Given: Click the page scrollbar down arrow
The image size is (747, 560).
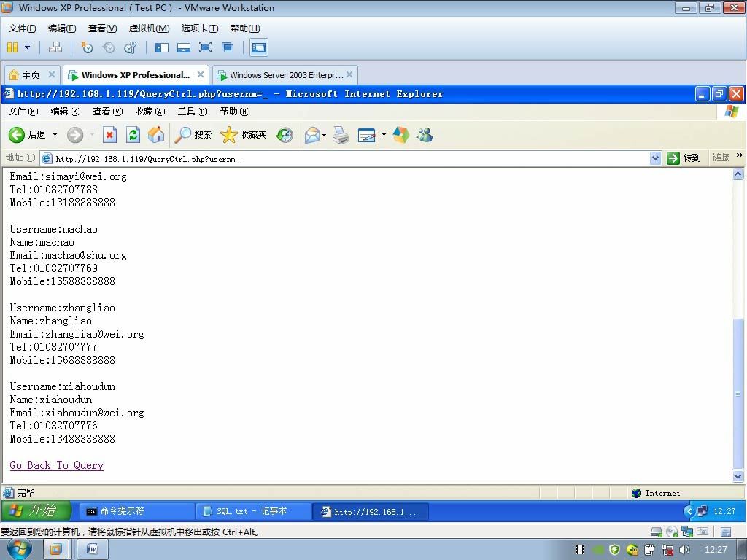Looking at the screenshot, I should coord(738,476).
